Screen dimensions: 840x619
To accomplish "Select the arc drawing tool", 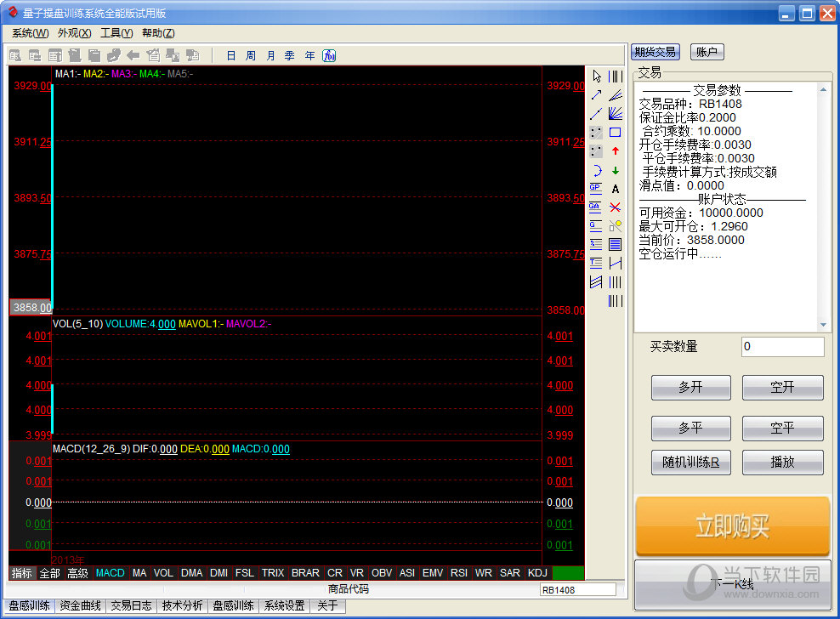I will coord(597,170).
